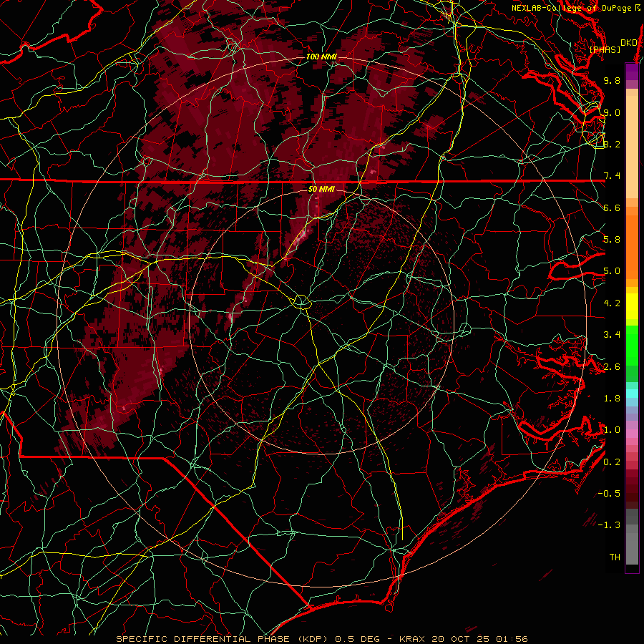
Task: Click the 8.2 legend value
Action: click(x=612, y=144)
